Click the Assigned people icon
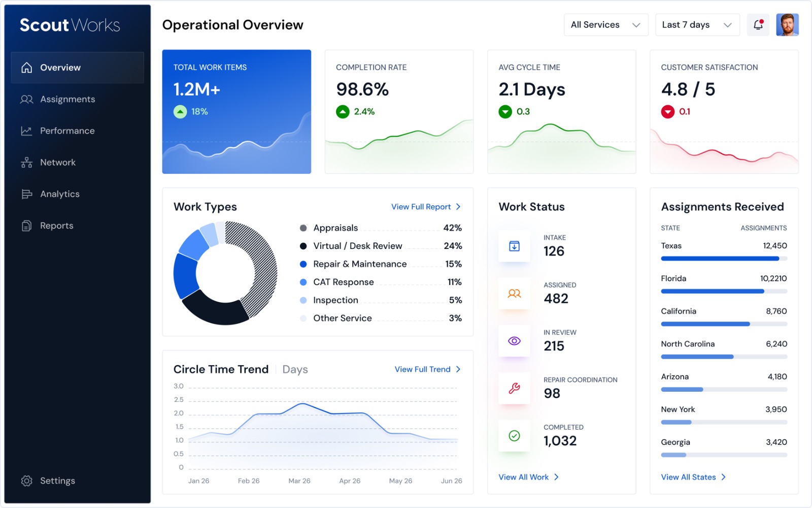The image size is (812, 508). pos(514,294)
